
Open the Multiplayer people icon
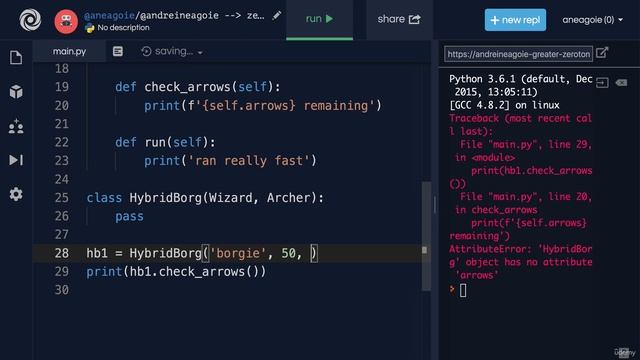tap(16, 127)
